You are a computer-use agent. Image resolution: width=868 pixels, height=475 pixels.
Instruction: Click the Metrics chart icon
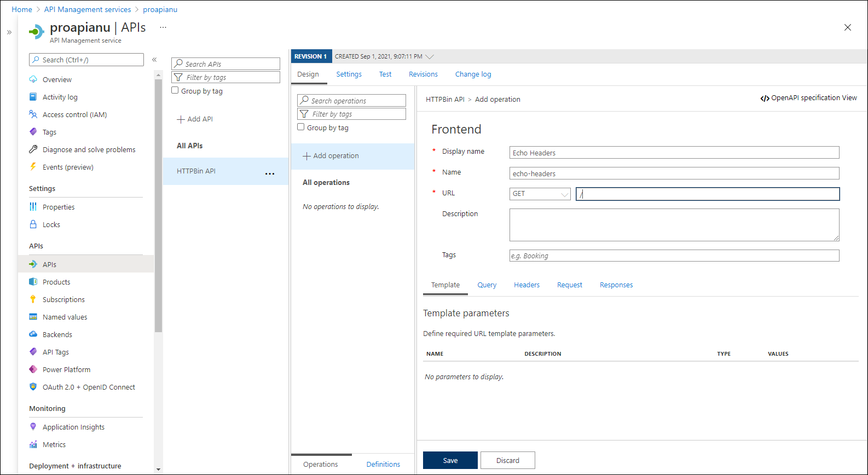[33, 444]
